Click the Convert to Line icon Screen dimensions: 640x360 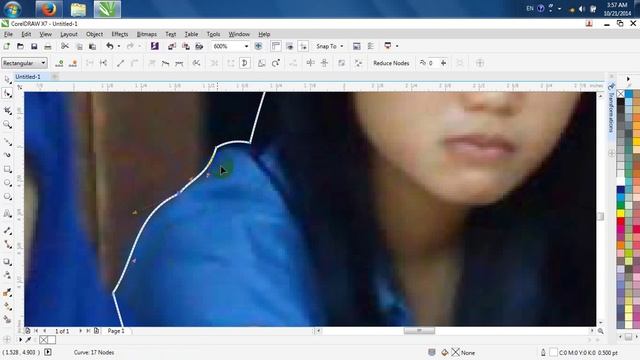[120, 63]
